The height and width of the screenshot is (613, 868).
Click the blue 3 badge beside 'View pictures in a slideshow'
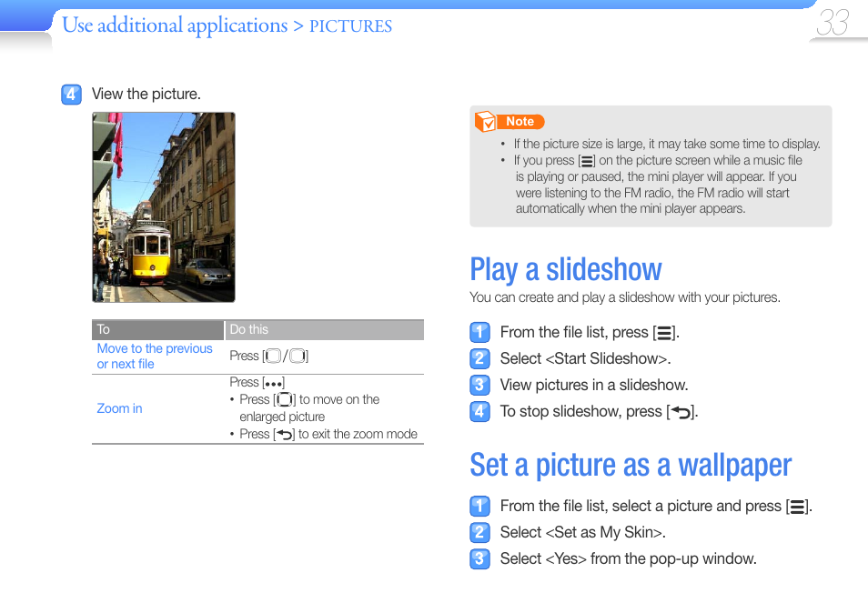click(479, 385)
